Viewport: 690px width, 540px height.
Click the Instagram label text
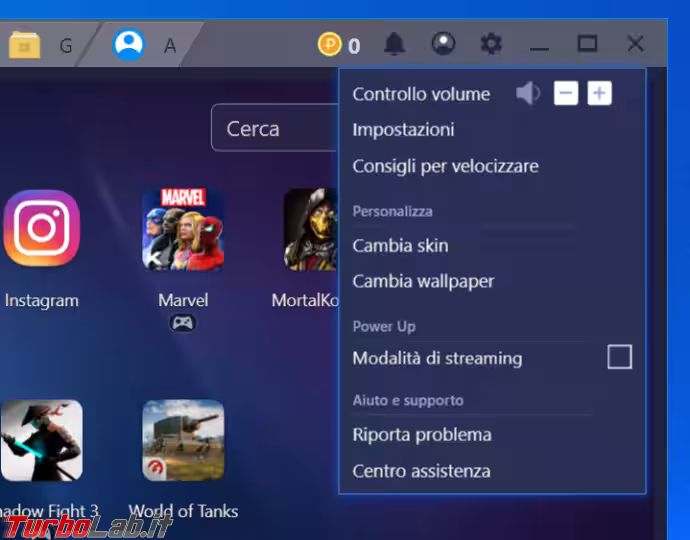point(42,301)
